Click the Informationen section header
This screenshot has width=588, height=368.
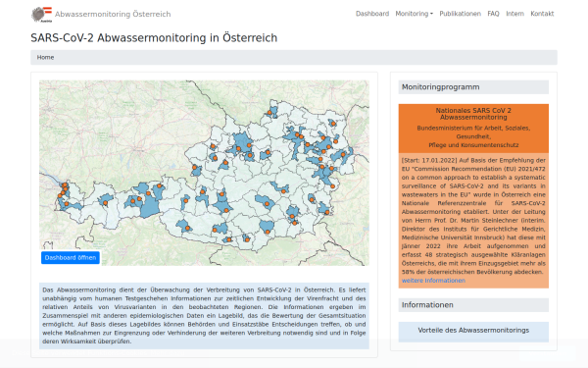(x=473, y=305)
